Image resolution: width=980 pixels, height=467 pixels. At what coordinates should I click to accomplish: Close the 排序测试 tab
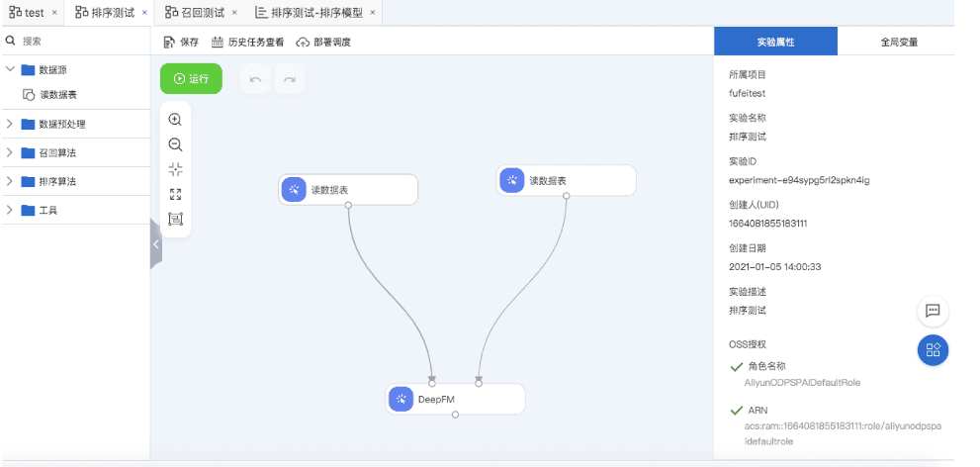(x=144, y=13)
